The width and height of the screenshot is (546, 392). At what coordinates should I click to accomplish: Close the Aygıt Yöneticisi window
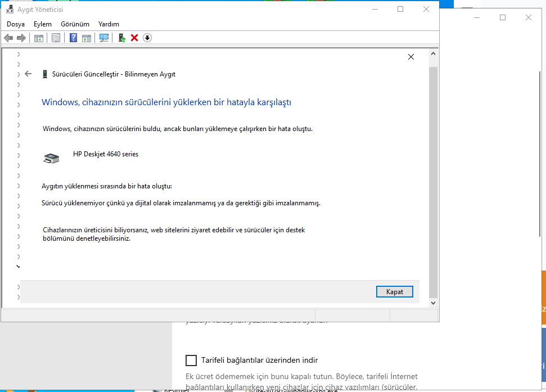click(x=426, y=10)
